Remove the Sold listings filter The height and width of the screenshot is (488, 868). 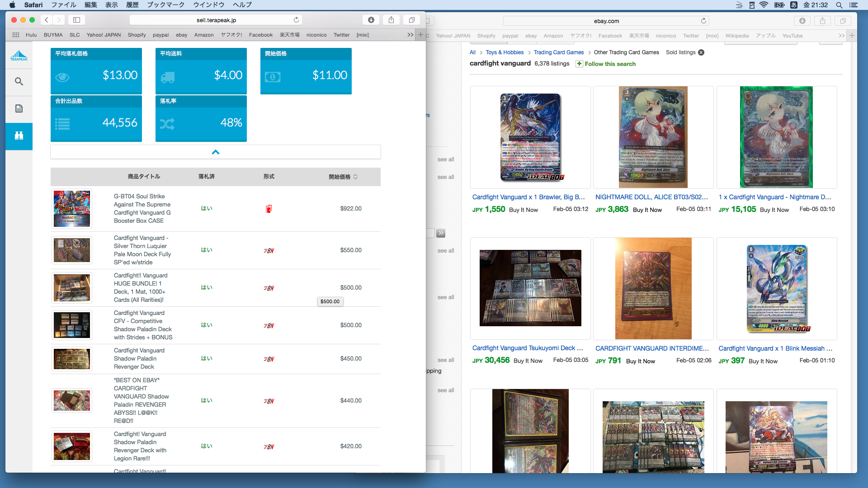(x=701, y=52)
